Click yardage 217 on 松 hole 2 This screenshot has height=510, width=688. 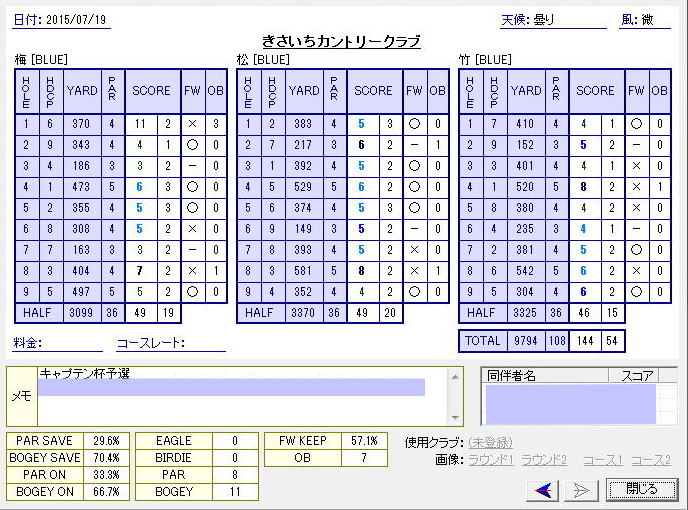click(x=303, y=145)
